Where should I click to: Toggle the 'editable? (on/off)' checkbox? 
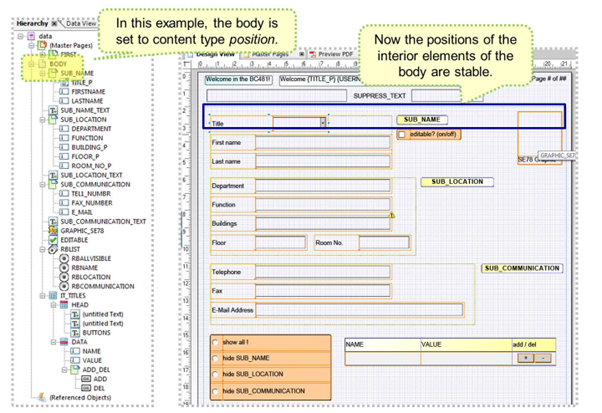[402, 135]
